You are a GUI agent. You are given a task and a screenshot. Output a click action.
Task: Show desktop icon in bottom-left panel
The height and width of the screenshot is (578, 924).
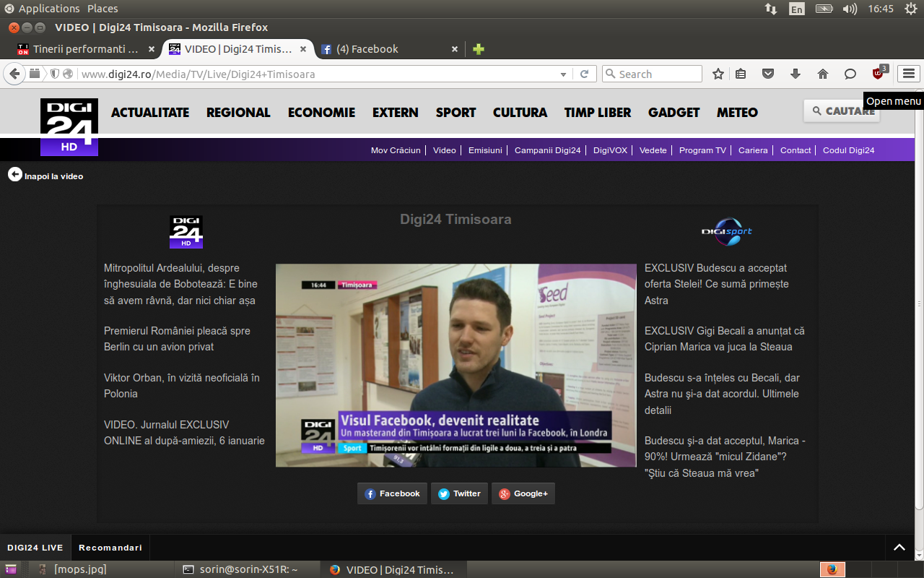click(10, 569)
